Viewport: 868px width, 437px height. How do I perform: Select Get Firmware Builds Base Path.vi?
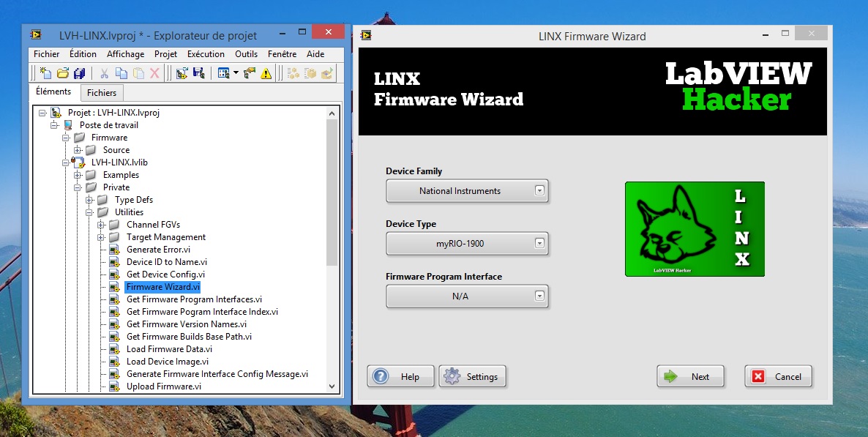[x=190, y=337]
